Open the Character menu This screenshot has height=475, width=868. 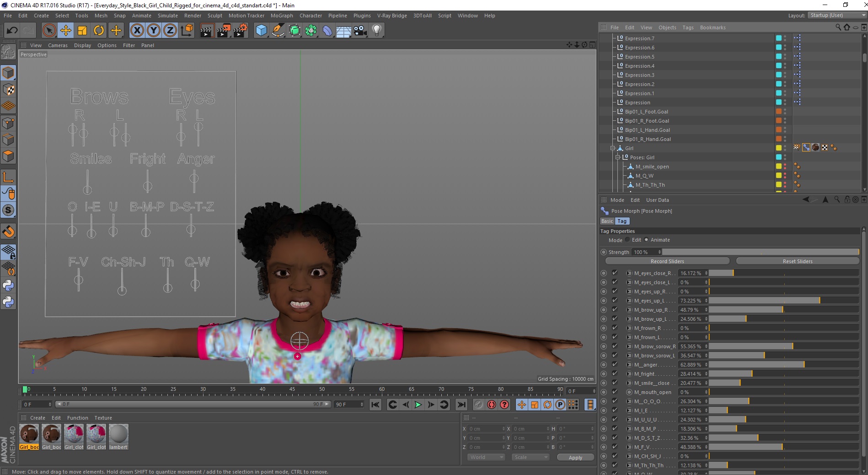[311, 16]
